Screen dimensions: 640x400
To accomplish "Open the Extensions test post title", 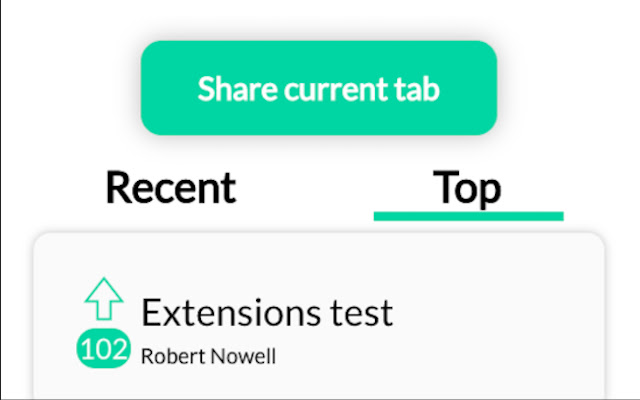I will click(267, 313).
